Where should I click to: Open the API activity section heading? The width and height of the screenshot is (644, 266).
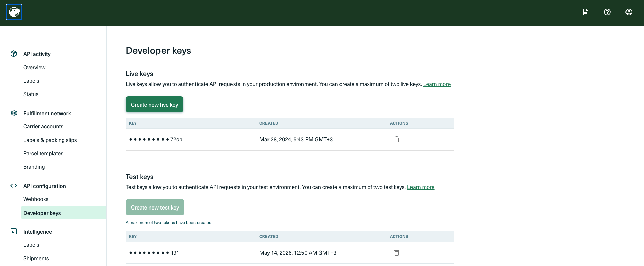pyautogui.click(x=37, y=54)
